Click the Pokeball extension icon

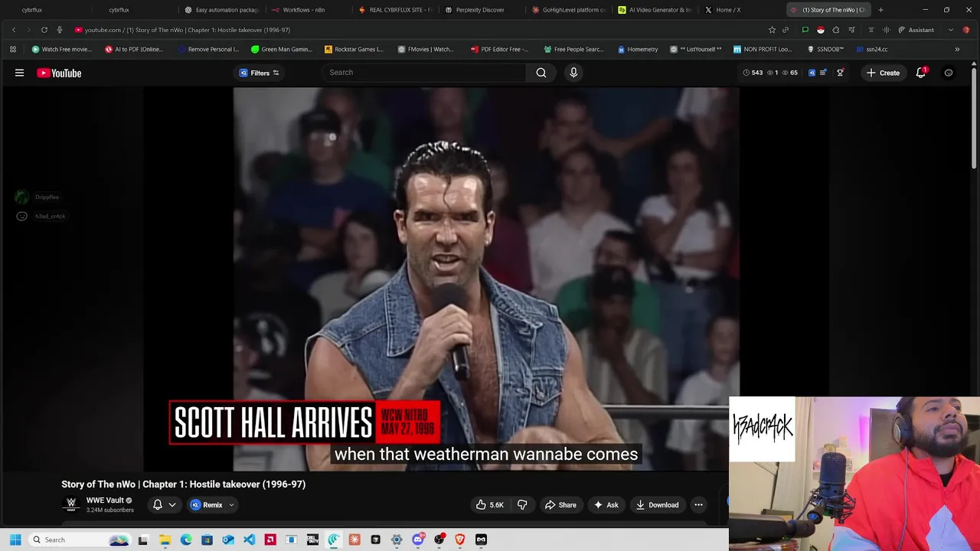tap(821, 30)
